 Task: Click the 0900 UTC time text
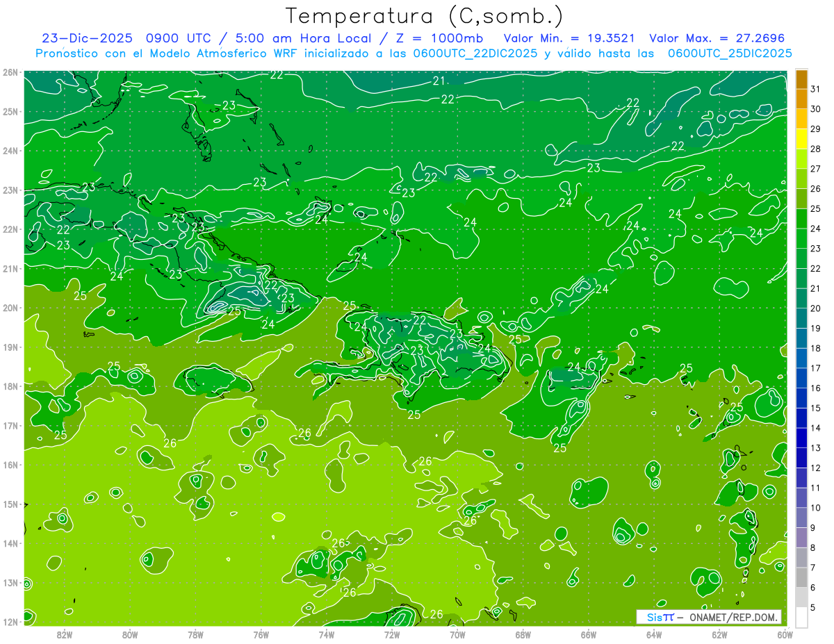tap(179, 38)
